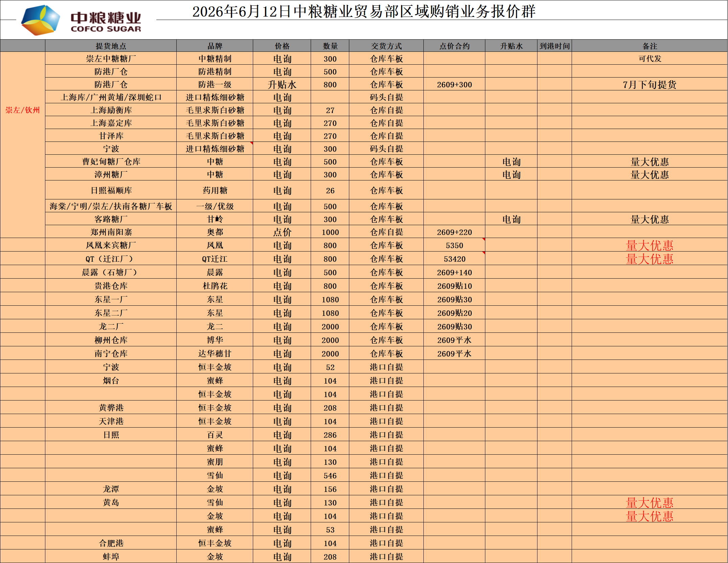Select the 防港一级 brand cell

pyautogui.click(x=215, y=85)
